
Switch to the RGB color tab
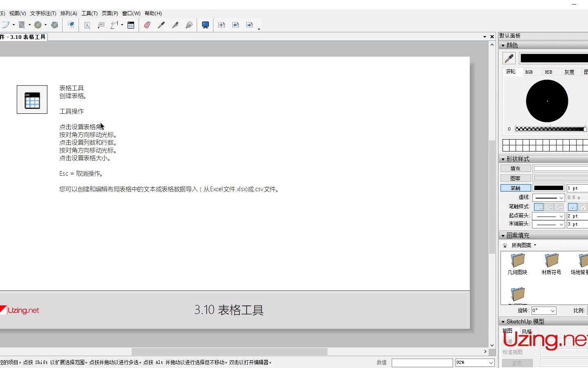(529, 72)
